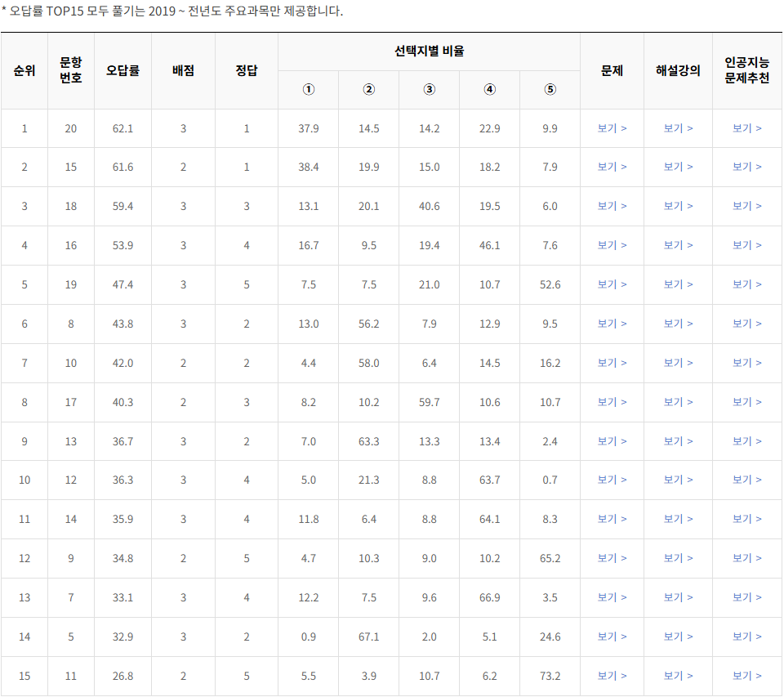
Task: View the problem for question 19 (rank 5)
Action: pyautogui.click(x=610, y=284)
